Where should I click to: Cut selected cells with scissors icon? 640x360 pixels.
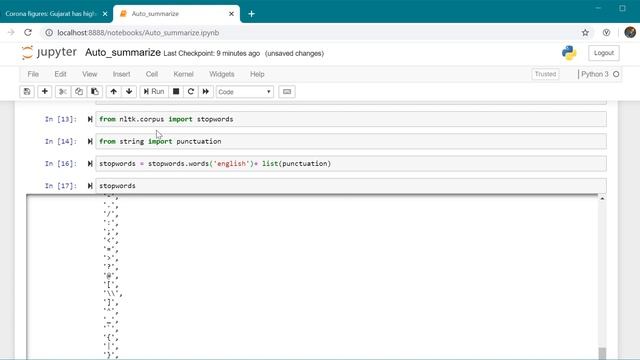point(62,91)
